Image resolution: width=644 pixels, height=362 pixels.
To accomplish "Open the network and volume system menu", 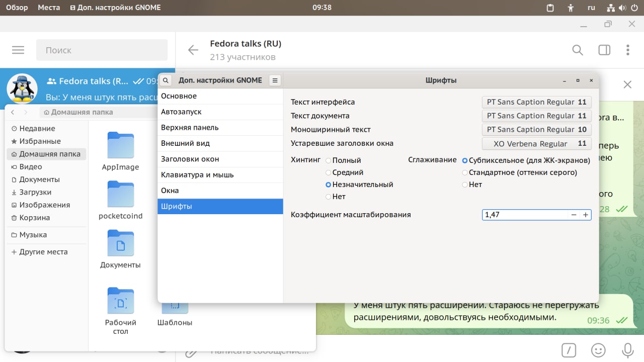I will pos(623,8).
